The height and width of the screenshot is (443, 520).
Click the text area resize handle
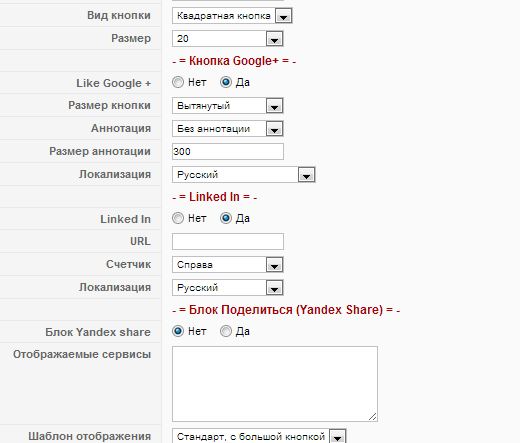[x=373, y=417]
